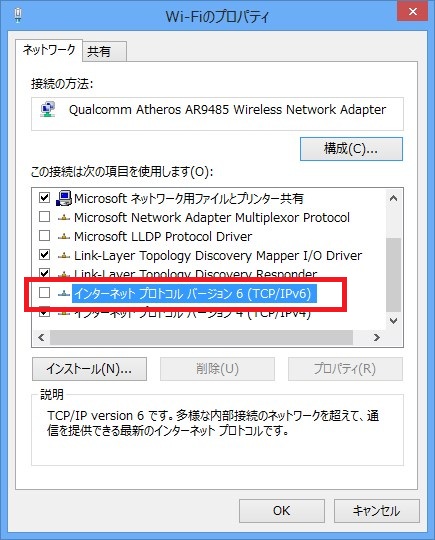Uncheck Microsoft ネットワーク用ファイルとプリンター共有 checkbox

(x=44, y=198)
